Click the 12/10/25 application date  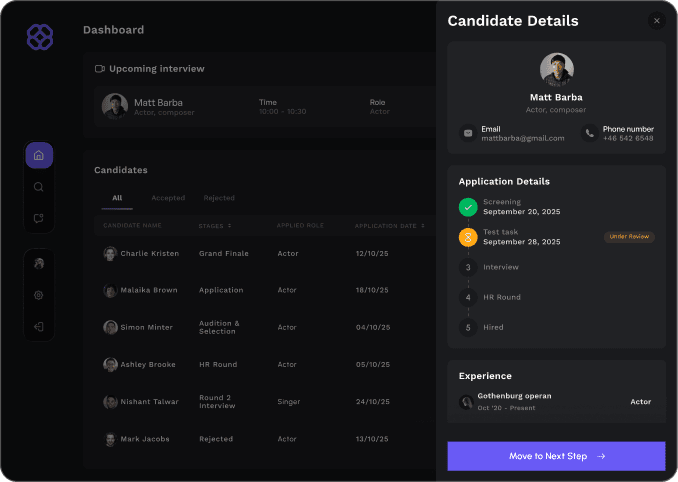coord(372,254)
